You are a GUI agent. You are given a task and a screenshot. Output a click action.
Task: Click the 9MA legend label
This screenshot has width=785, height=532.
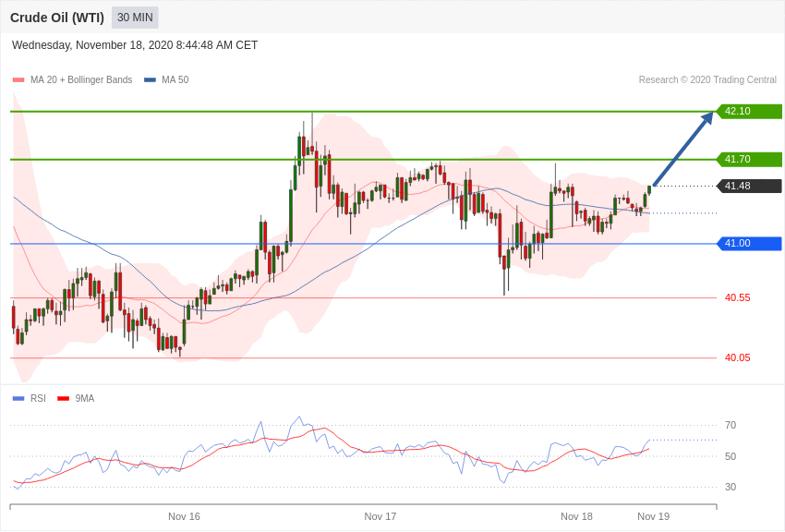(85, 398)
